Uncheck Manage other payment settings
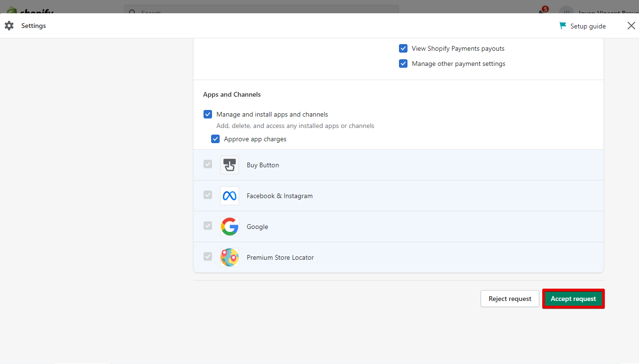 pos(403,63)
